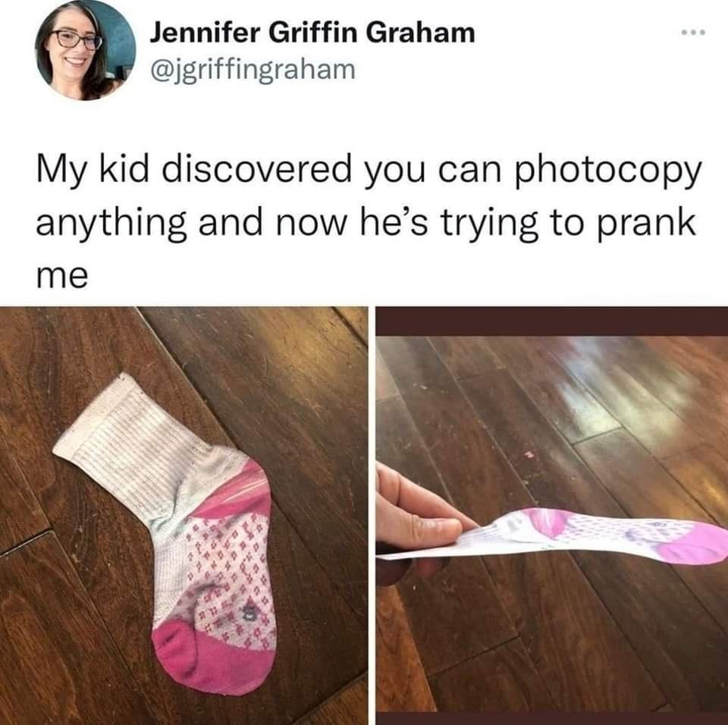
Task: Open the three-dot more options menu
Action: click(694, 33)
